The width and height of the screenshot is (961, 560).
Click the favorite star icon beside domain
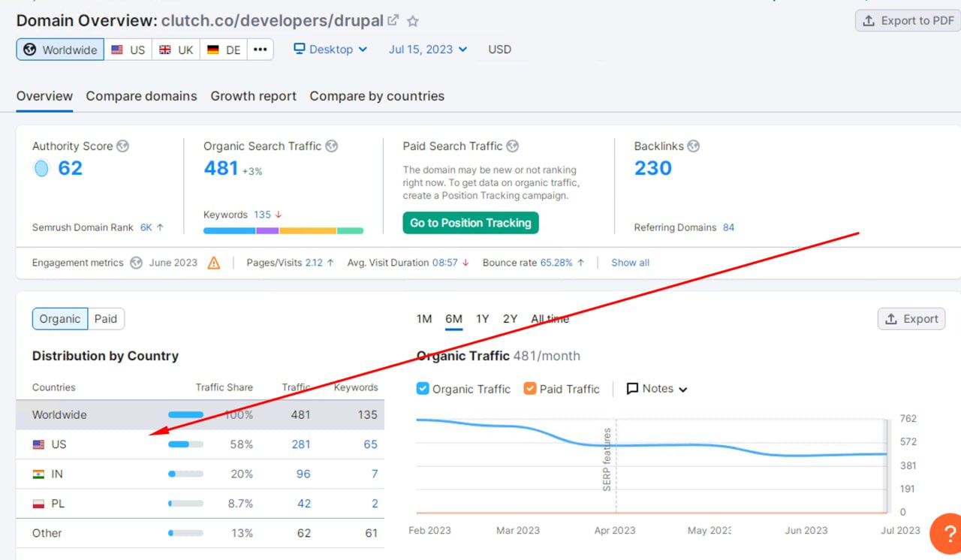pos(413,21)
